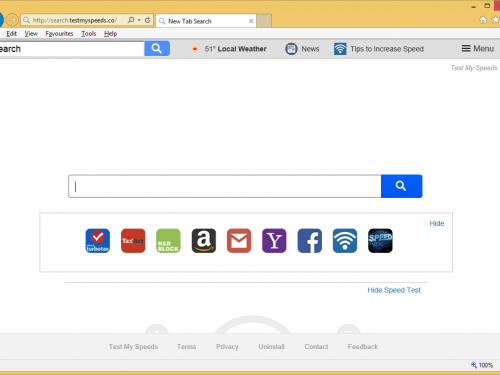This screenshot has width=500, height=375.
Task: Open the Gmail envelope shortcut icon
Action: (239, 241)
